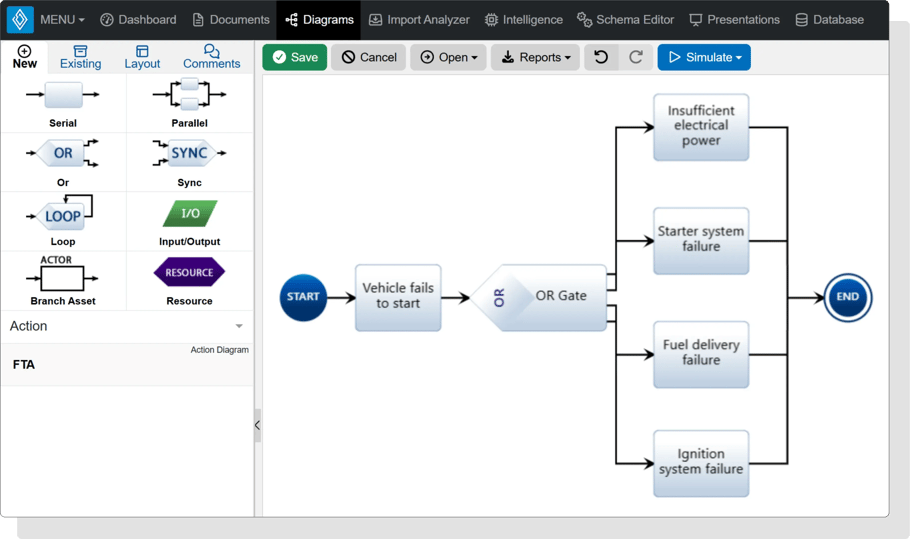Open the Schema Editor
910x539 pixels.
pyautogui.click(x=625, y=20)
